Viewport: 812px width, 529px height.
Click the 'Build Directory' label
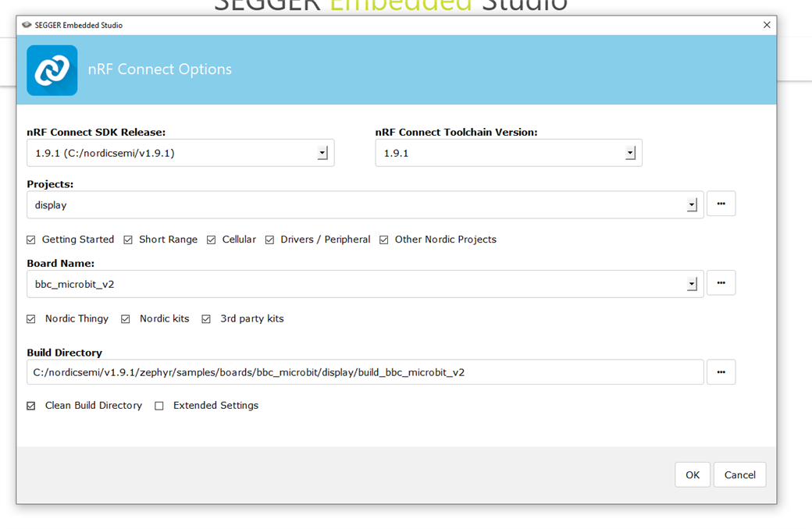(65, 353)
